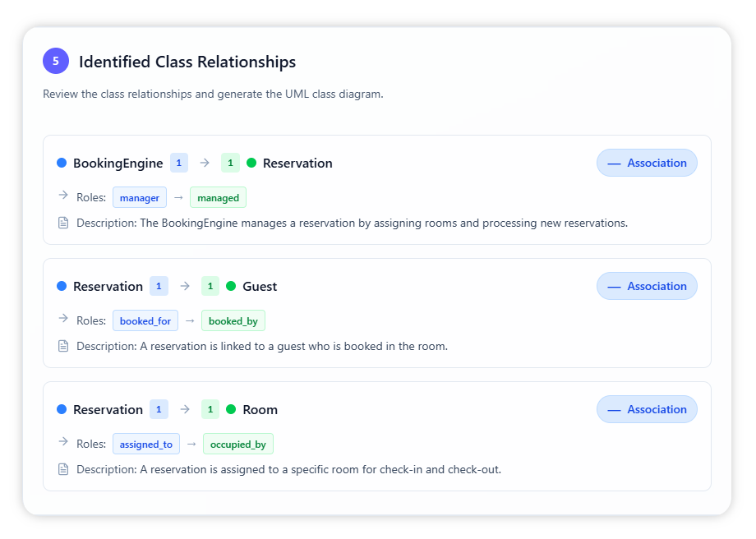Image resolution: width=756 pixels, height=539 pixels.
Task: Click the 'booked_by' role tag
Action: 233,321
